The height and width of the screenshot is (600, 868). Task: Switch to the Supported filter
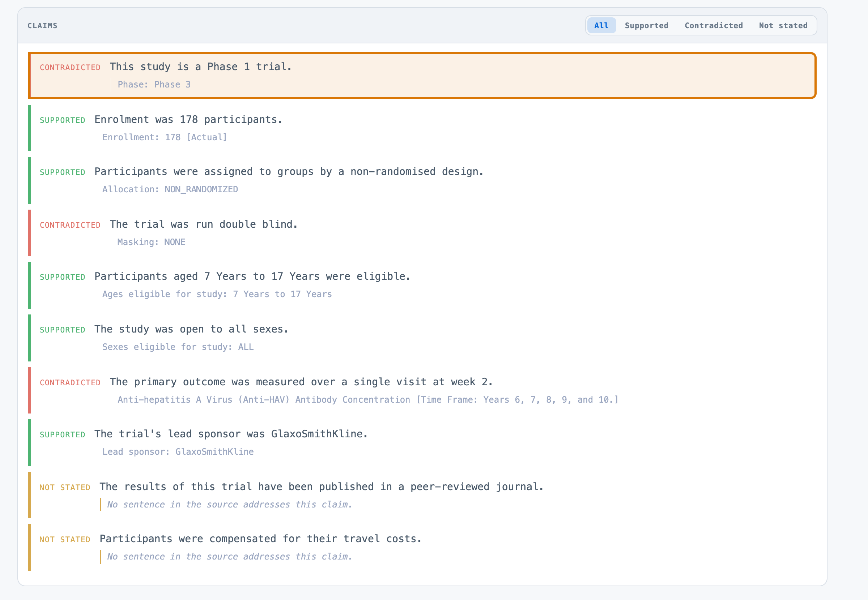(x=647, y=26)
